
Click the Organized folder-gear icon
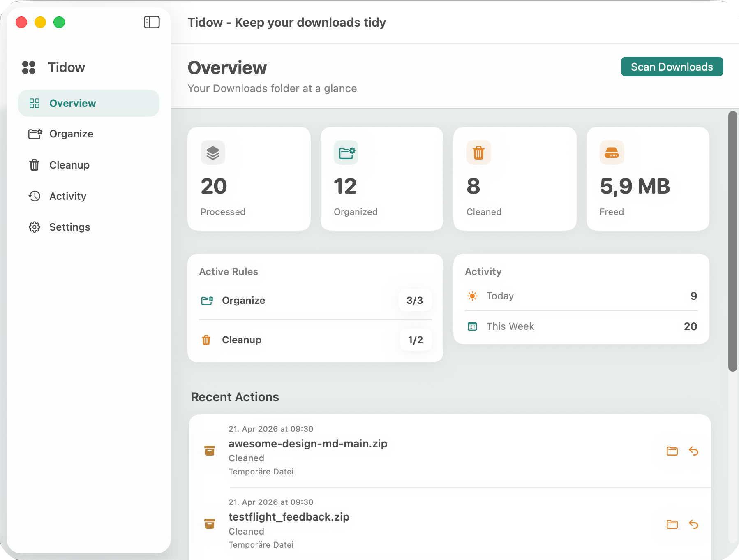point(346,153)
